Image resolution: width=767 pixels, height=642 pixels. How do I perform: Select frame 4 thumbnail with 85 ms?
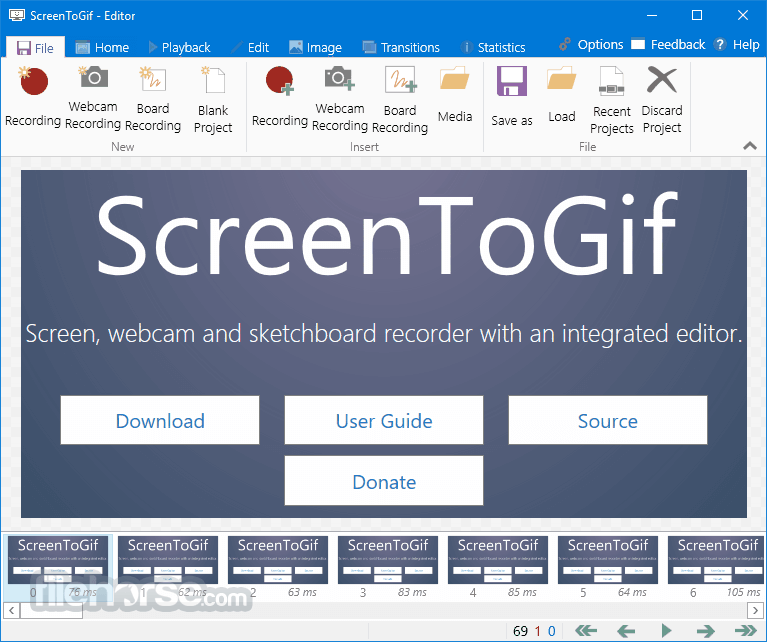pyautogui.click(x=498, y=568)
